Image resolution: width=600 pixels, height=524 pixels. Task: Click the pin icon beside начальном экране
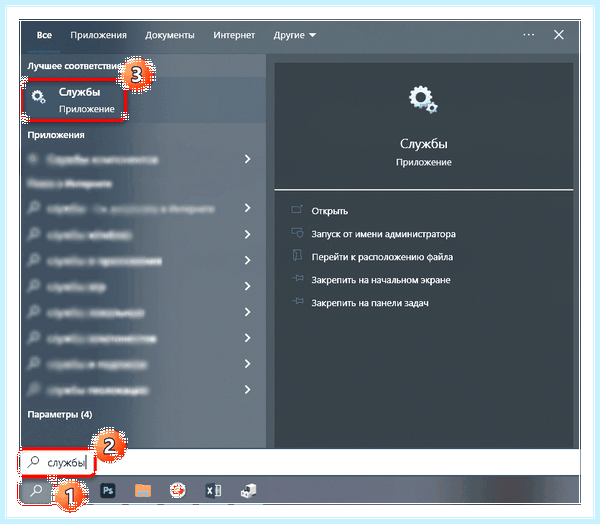298,278
